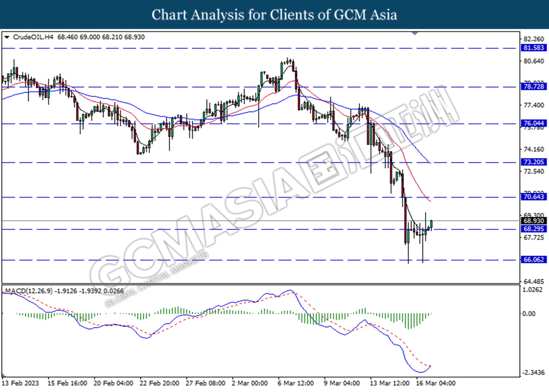Select the 78.728 price level label

[534, 86]
